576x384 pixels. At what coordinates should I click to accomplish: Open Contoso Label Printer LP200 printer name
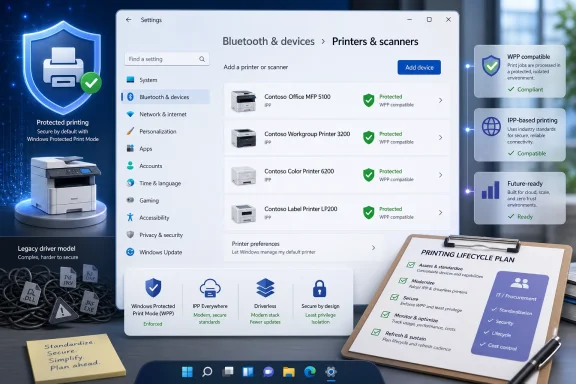(301, 209)
